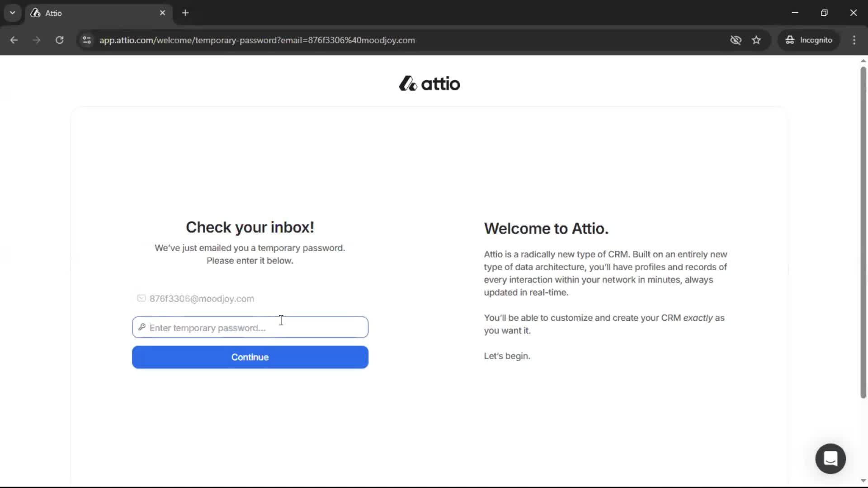Click the Continue button
868x488 pixels.
[250, 357]
